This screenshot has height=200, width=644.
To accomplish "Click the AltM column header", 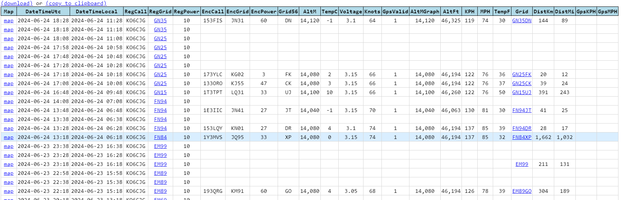I will click(310, 11).
